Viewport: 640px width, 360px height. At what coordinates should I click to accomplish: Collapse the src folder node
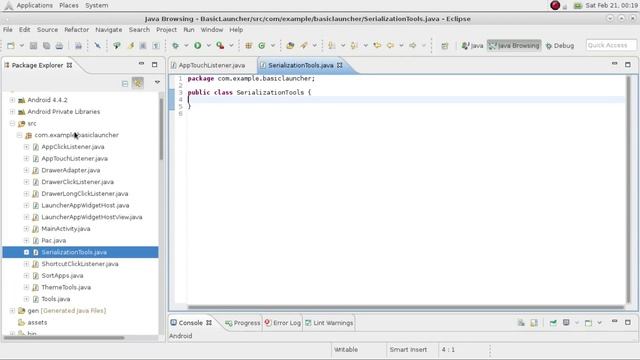click(x=12, y=123)
